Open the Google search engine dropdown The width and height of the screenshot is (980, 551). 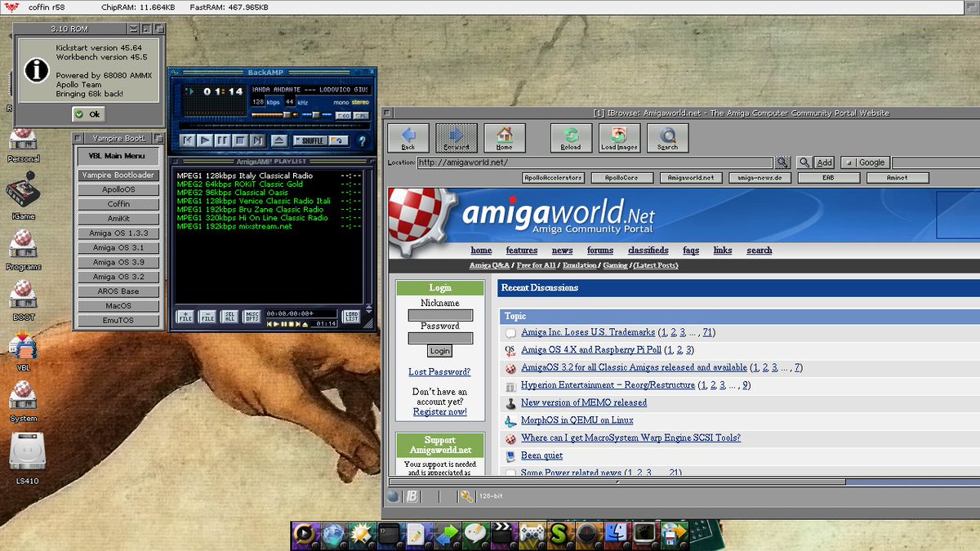(864, 162)
